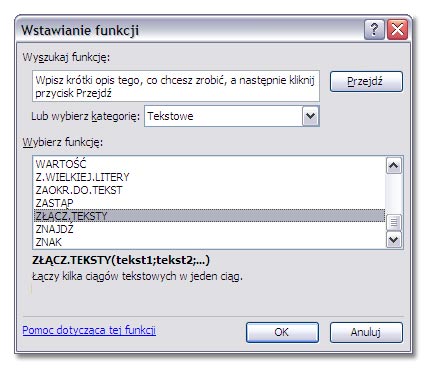This screenshot has height=368, width=427.
Task: Open the category dropdown arrow
Action: 310,116
